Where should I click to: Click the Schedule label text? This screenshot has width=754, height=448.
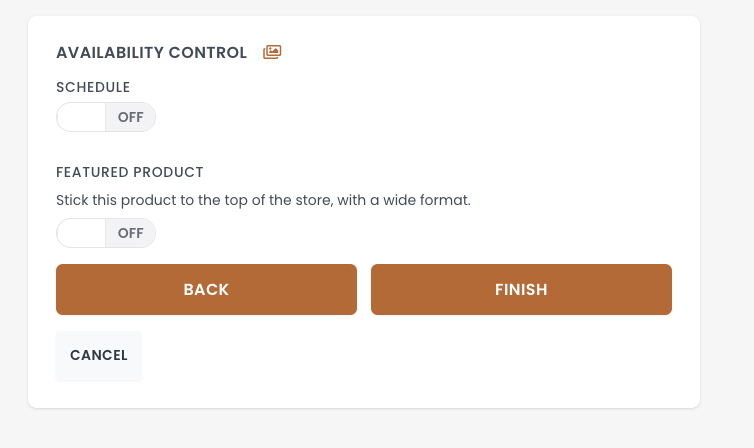[x=93, y=87]
